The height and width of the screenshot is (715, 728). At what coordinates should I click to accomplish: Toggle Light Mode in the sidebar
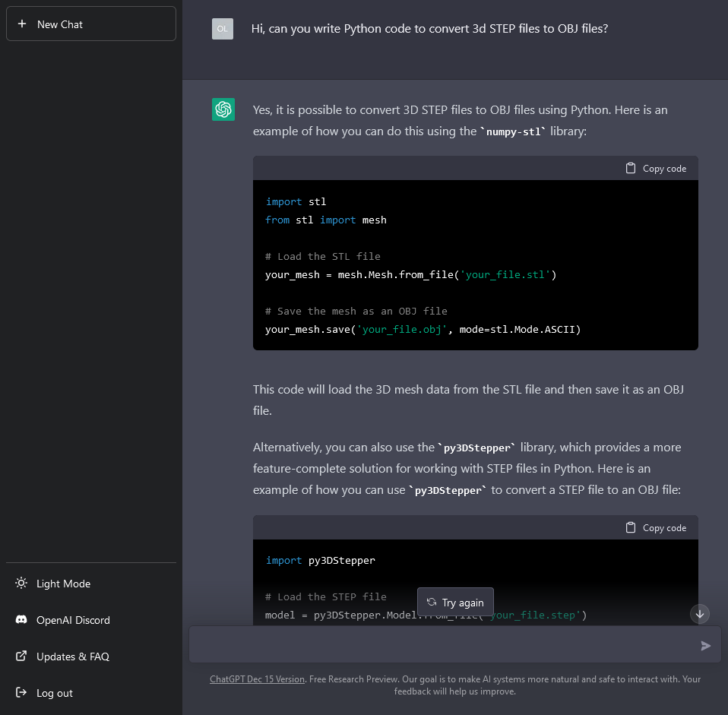64,584
